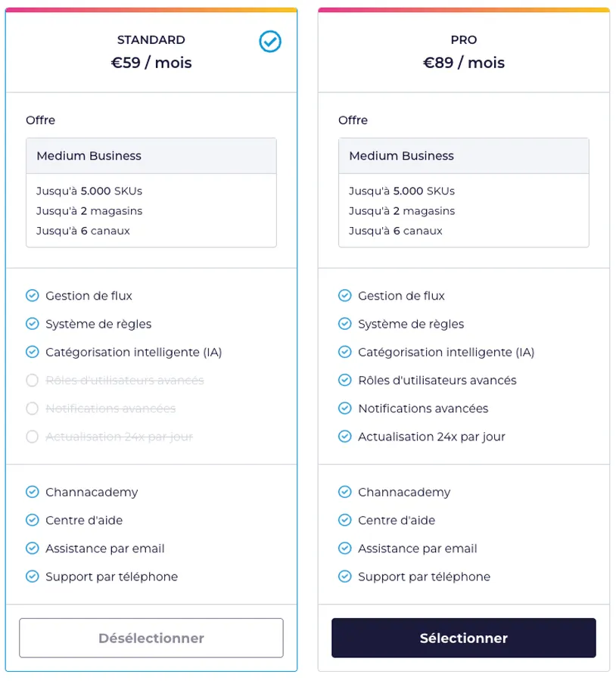
Task: Click check icon for Pro 'Actualisation 24x par jour'
Action: click(x=344, y=437)
